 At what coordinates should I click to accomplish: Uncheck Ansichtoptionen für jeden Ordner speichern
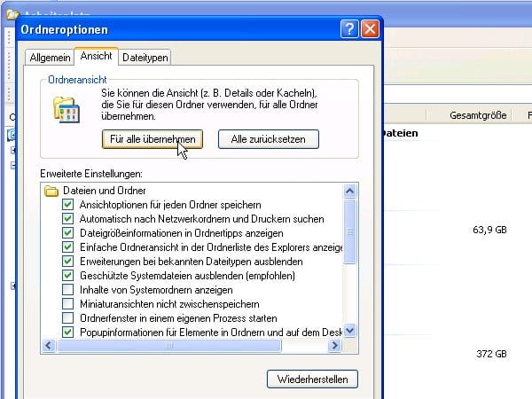coord(68,205)
